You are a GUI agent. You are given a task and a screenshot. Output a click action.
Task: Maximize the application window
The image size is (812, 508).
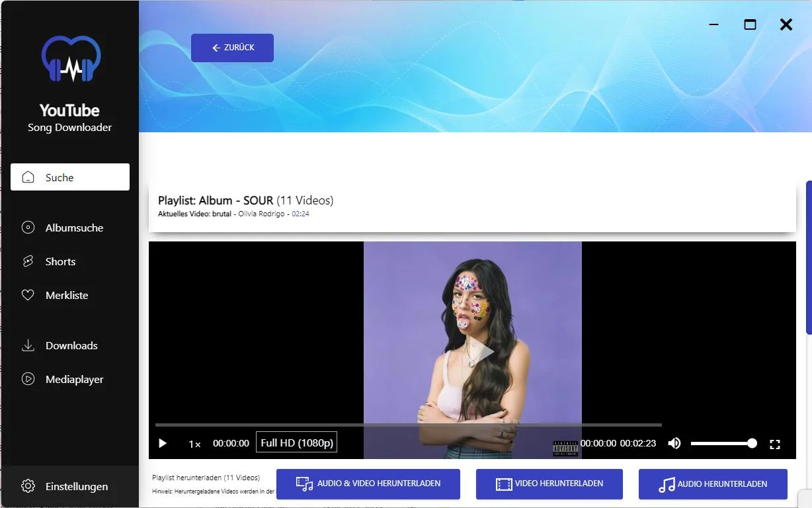tap(750, 24)
